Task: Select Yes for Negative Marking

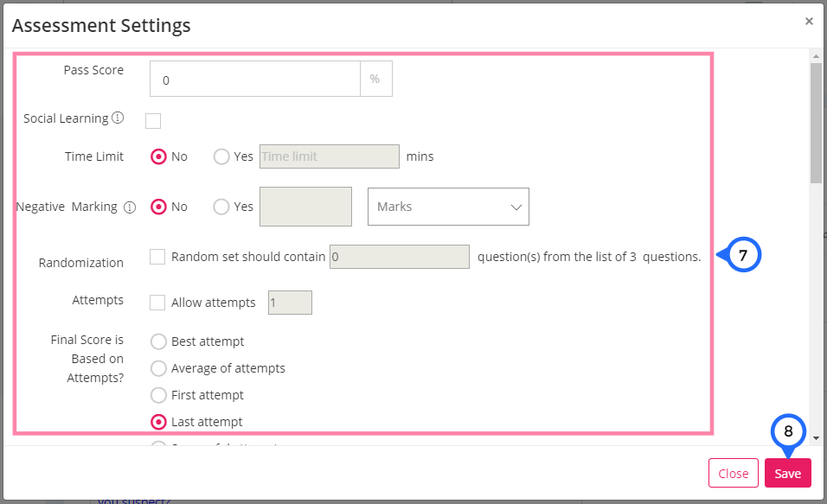Action: 221,207
